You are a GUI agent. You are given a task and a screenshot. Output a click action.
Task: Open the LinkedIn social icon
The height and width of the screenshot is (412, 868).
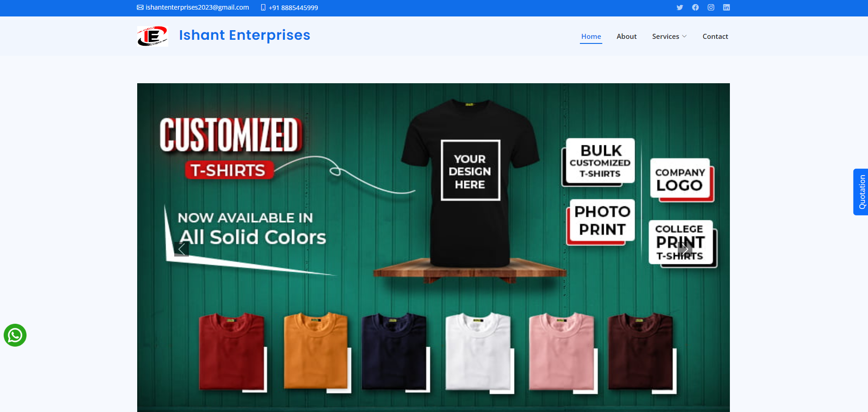[x=726, y=7]
